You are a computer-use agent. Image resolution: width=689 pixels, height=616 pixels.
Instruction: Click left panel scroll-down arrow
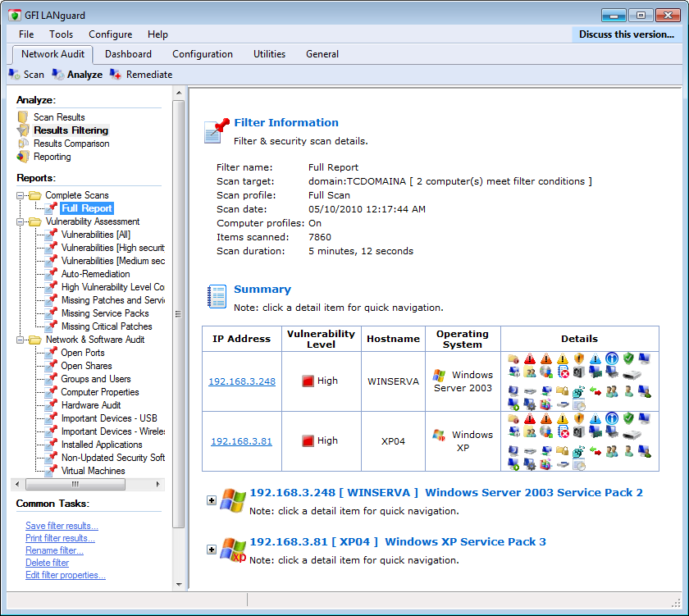[x=179, y=584]
